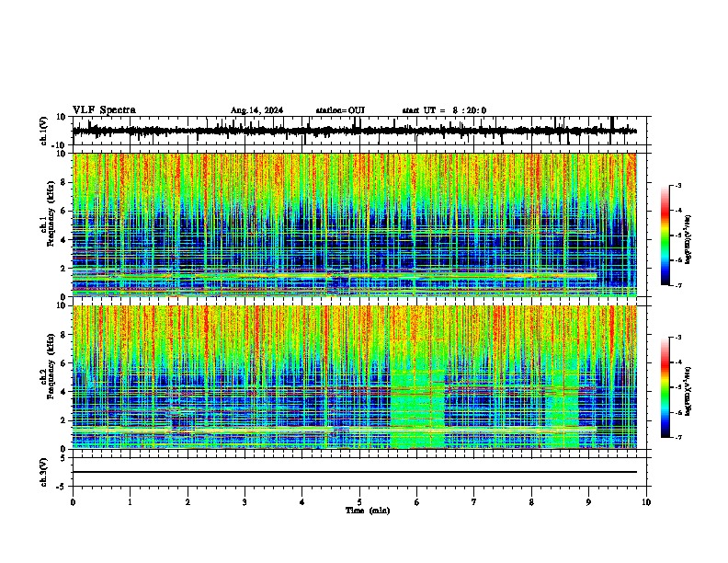Viewport: 728px width, 563px height.
Task: Click the time axis tick label "3"
Action: 245,502
